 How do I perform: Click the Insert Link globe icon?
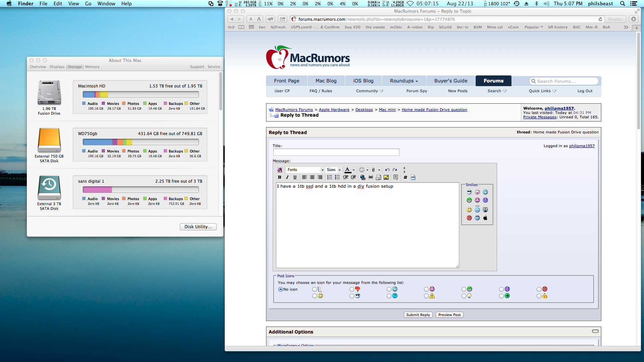coord(363,177)
